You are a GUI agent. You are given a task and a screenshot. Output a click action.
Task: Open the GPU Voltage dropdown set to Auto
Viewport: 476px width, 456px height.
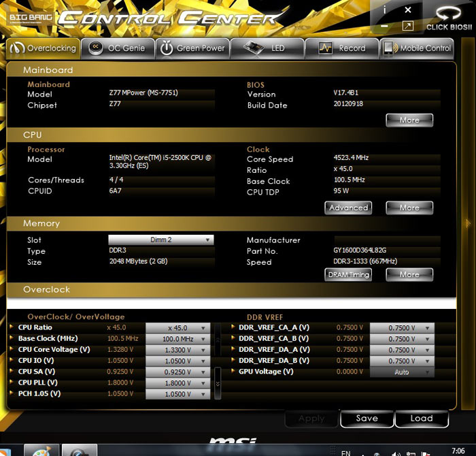402,372
